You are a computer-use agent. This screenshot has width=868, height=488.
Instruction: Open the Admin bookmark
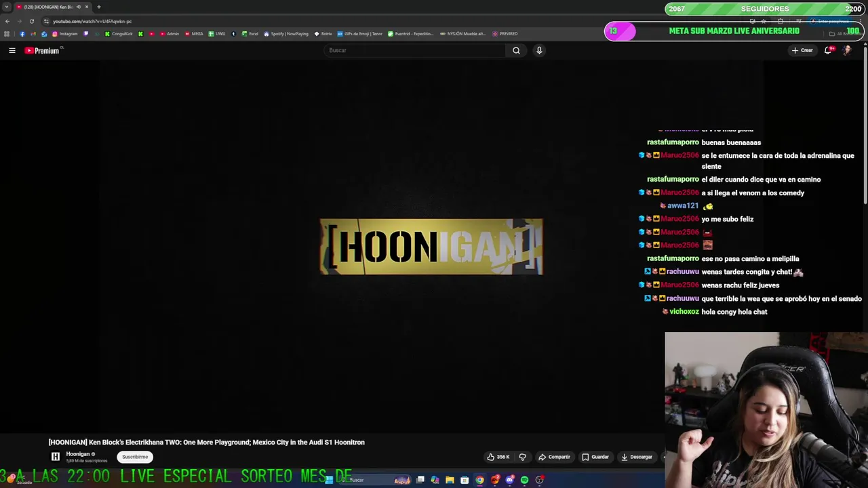click(170, 34)
